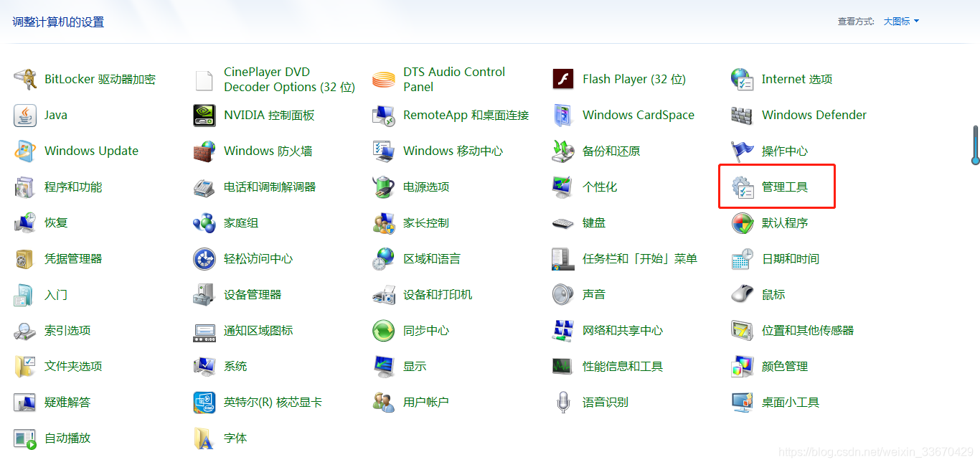Click the 鼠标 mouse icon
The width and height of the screenshot is (980, 465).
click(743, 294)
